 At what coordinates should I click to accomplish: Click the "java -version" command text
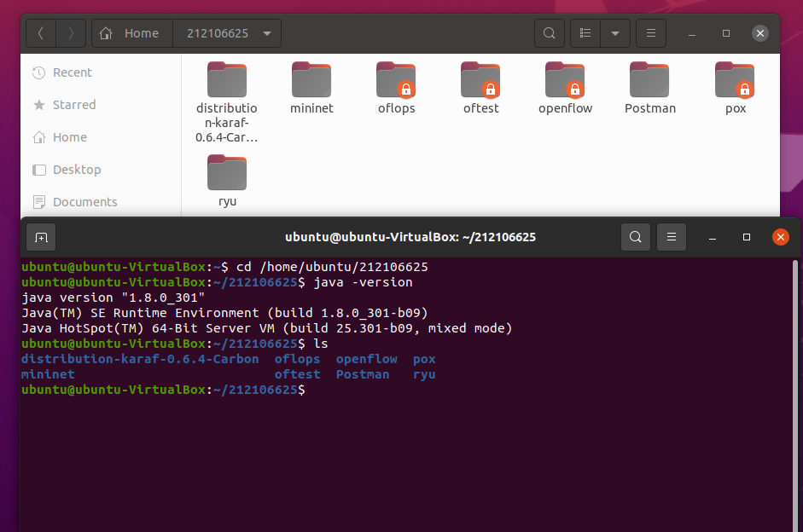coord(363,282)
